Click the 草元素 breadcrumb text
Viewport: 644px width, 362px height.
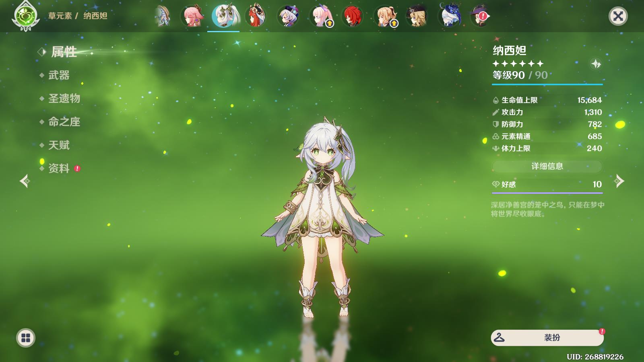tap(60, 16)
